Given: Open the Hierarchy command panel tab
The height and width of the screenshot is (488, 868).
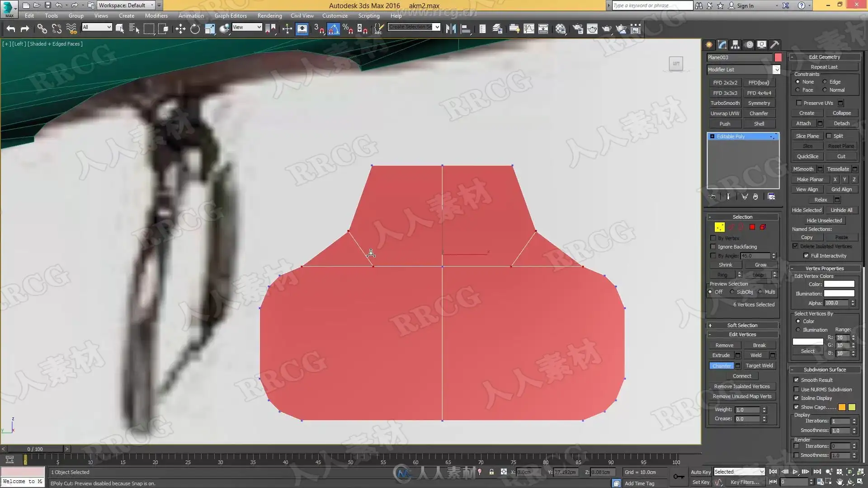Looking at the screenshot, I should [735, 44].
